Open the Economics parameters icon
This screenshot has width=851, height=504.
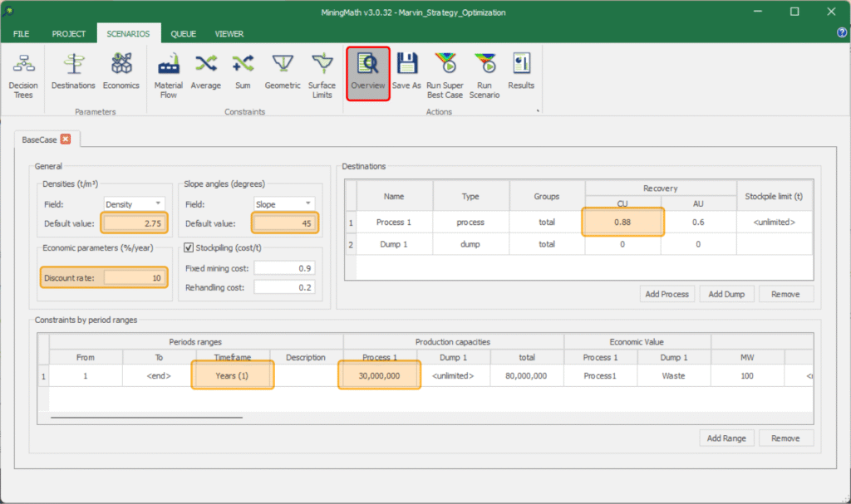(x=121, y=73)
